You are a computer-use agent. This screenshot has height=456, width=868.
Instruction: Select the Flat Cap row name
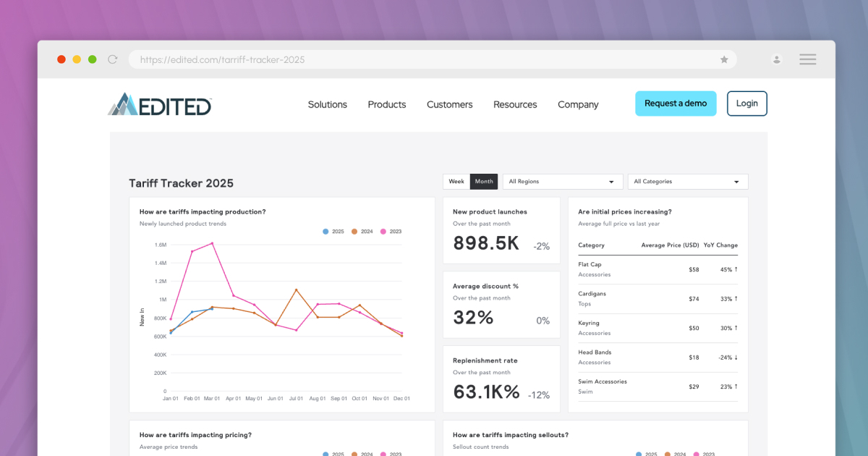[x=590, y=265]
